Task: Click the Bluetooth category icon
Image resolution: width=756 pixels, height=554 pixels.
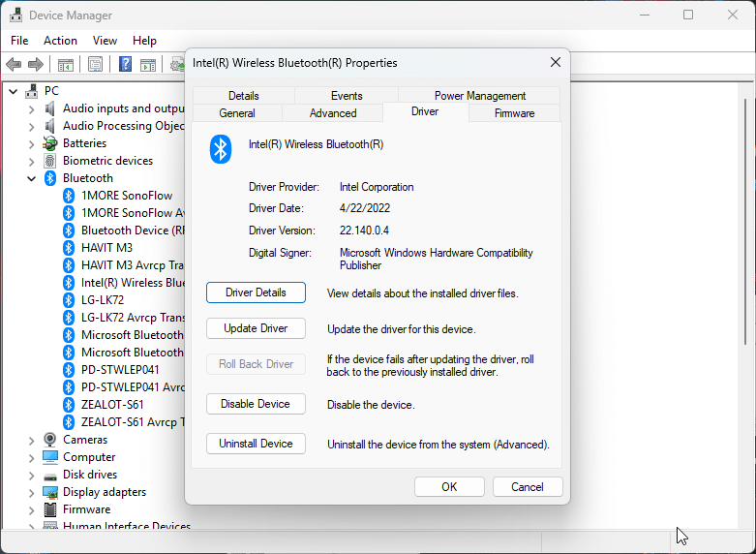Action: tap(50, 178)
